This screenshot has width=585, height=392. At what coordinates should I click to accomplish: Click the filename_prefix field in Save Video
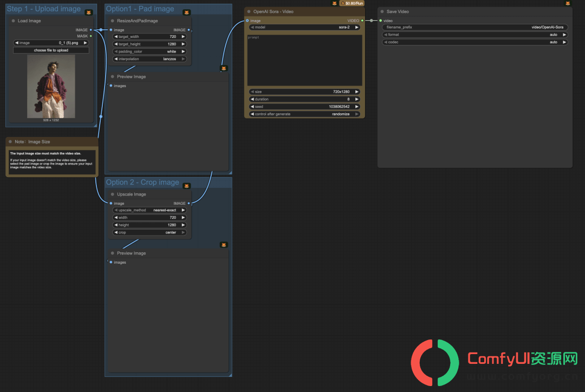tap(475, 27)
